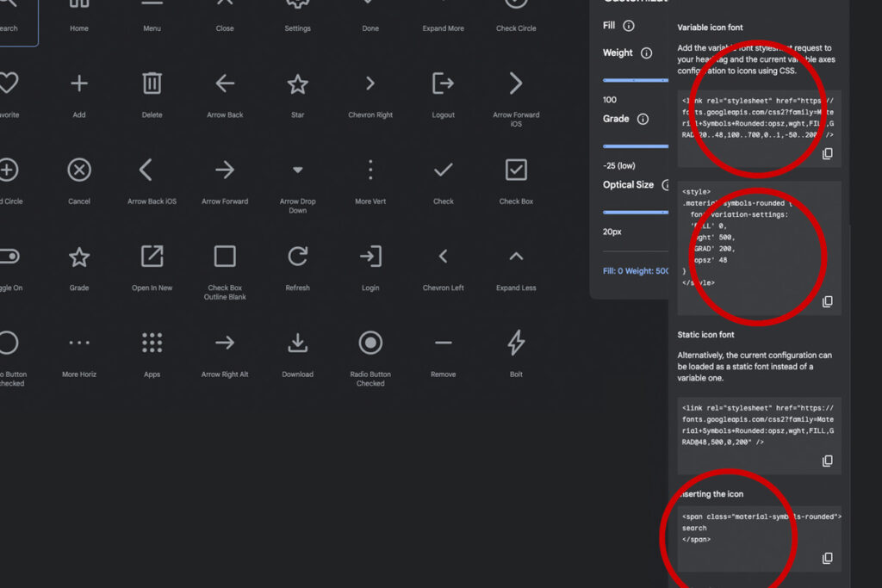
Task: Pick the Settings icon tile
Action: pyautogui.click(x=297, y=15)
